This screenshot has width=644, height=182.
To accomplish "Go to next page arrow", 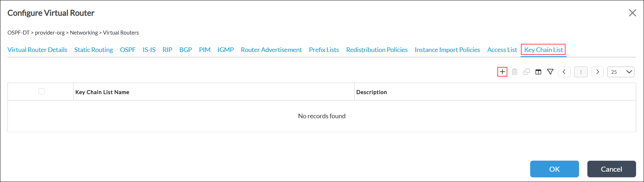I will click(597, 72).
